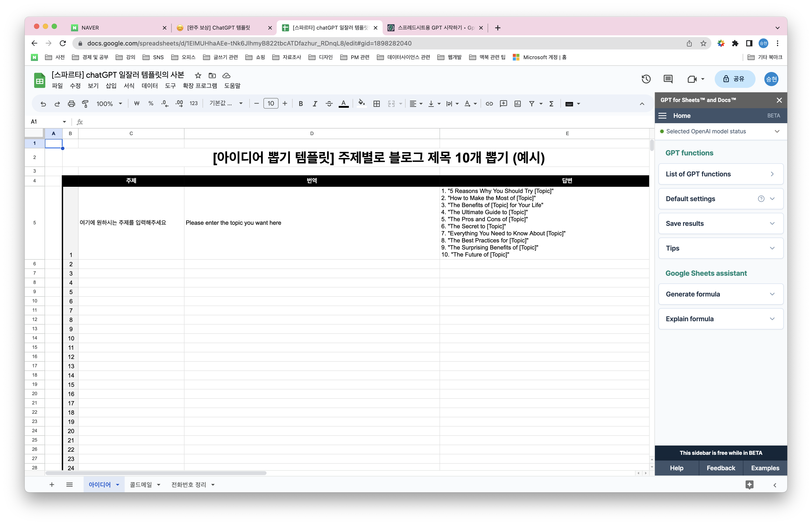Click the undo icon in toolbar

point(43,104)
